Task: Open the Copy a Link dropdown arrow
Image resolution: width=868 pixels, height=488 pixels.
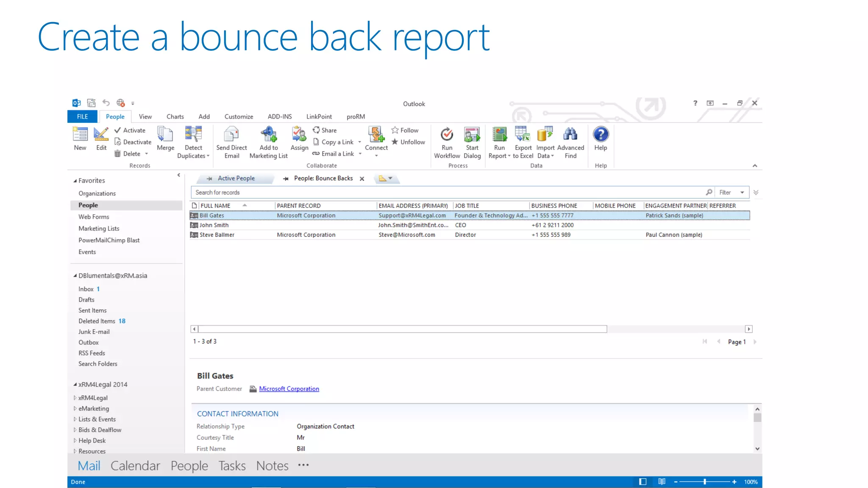Action: coord(360,142)
